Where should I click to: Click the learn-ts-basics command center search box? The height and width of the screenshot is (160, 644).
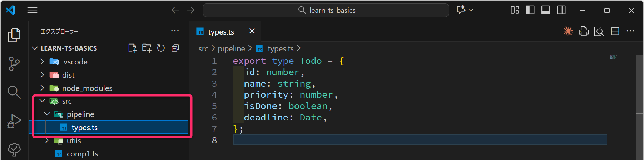click(x=326, y=10)
